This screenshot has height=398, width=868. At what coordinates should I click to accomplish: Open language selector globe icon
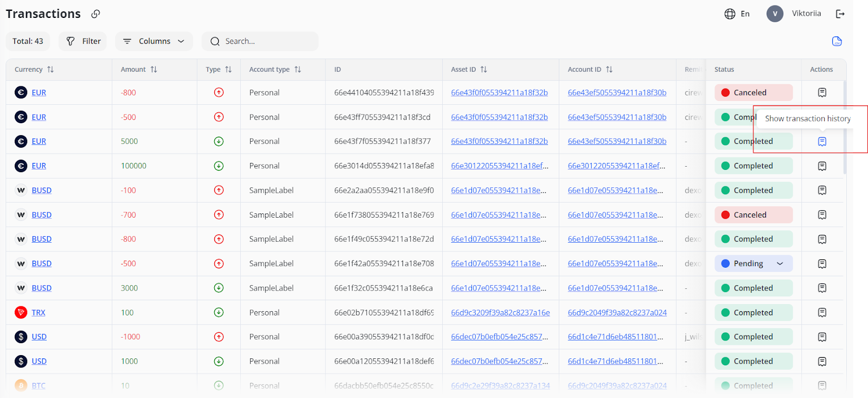(x=730, y=14)
